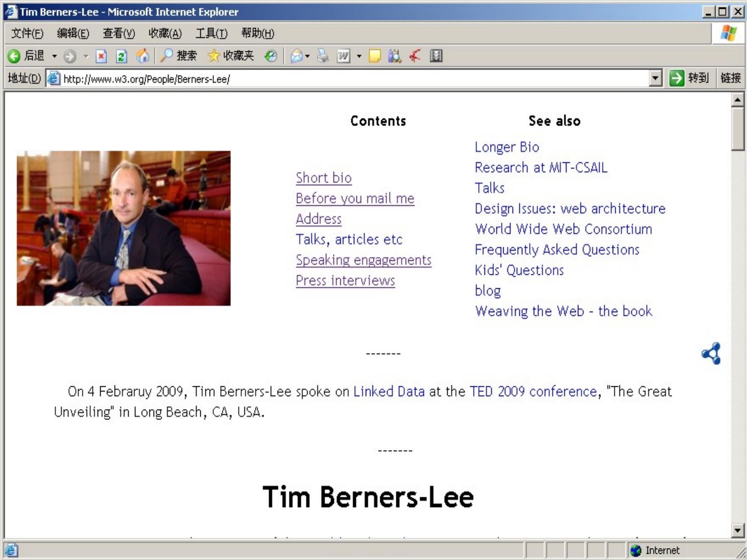This screenshot has width=747, height=560.
Task: Click the blue share icon on the page
Action: [711, 354]
